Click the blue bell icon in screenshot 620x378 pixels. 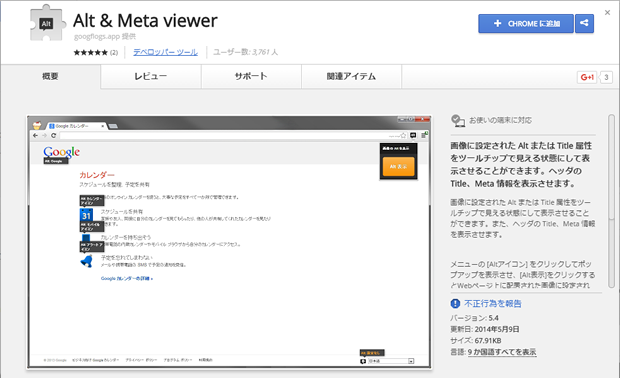[x=87, y=261]
